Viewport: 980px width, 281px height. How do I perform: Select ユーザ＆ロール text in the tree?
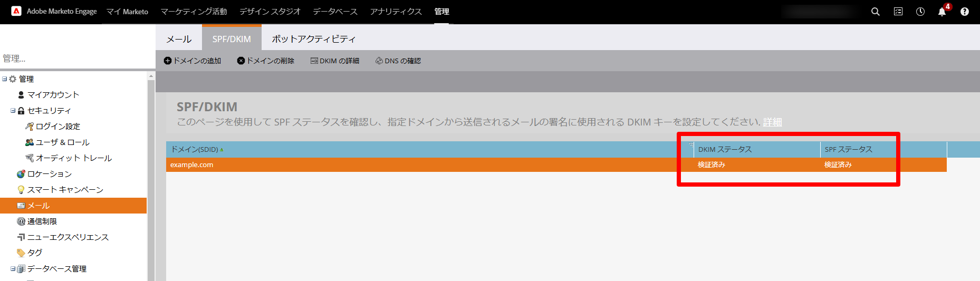tap(63, 142)
